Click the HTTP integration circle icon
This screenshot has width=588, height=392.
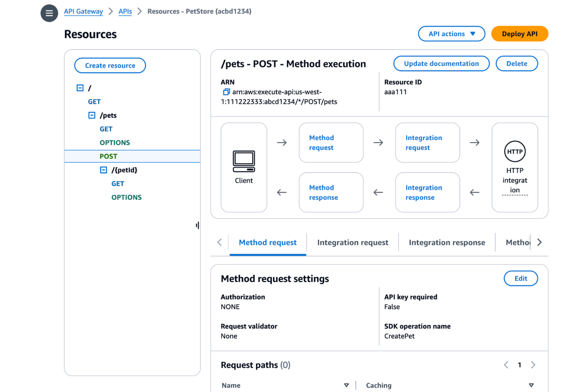(515, 151)
